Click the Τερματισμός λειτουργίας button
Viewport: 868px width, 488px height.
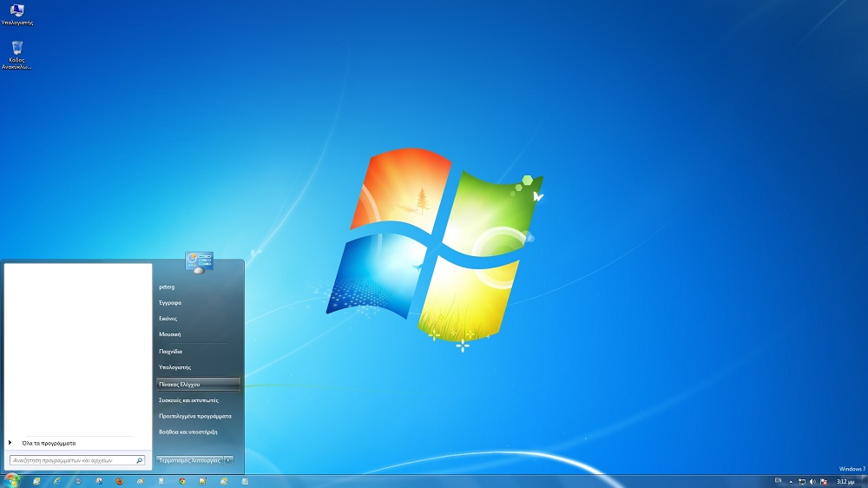pos(189,460)
